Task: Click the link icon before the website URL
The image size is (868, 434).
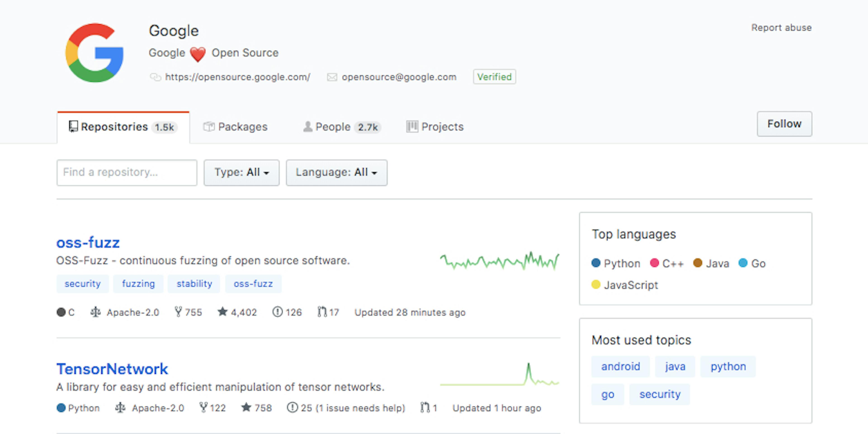Action: (x=156, y=77)
